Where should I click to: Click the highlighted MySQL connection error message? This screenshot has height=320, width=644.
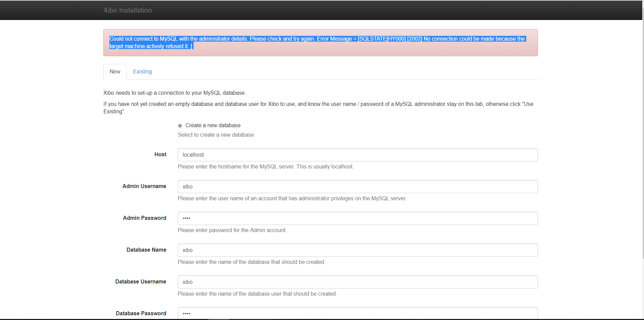coord(317,43)
